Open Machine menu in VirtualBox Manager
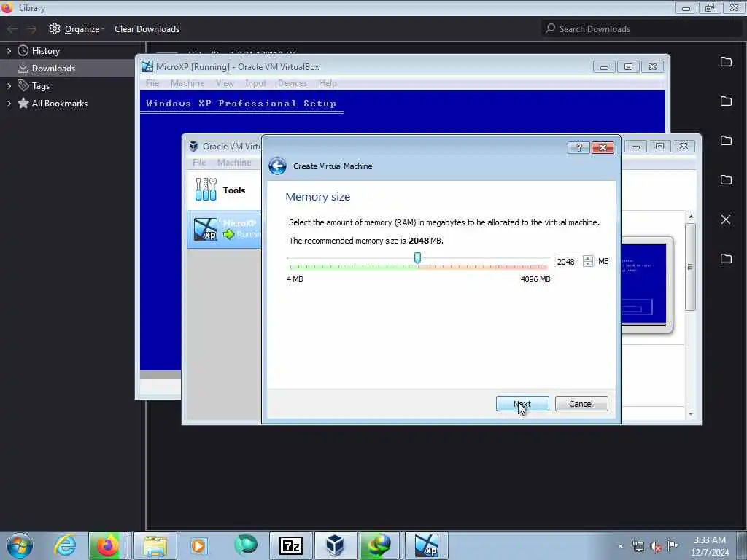 click(x=234, y=163)
